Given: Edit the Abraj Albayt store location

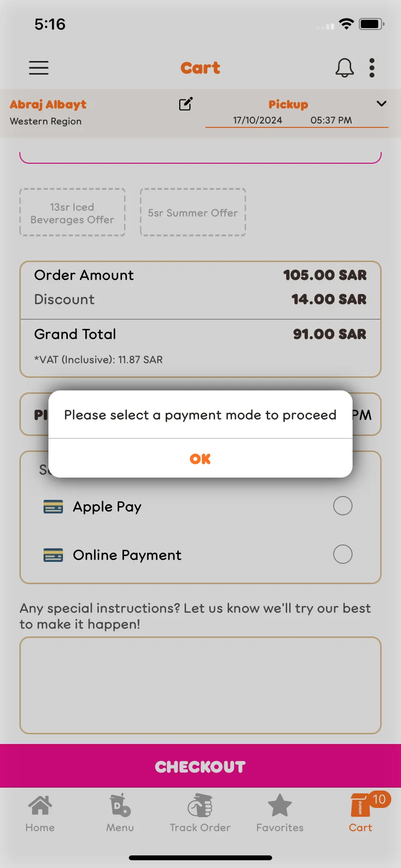Looking at the screenshot, I should [x=186, y=104].
